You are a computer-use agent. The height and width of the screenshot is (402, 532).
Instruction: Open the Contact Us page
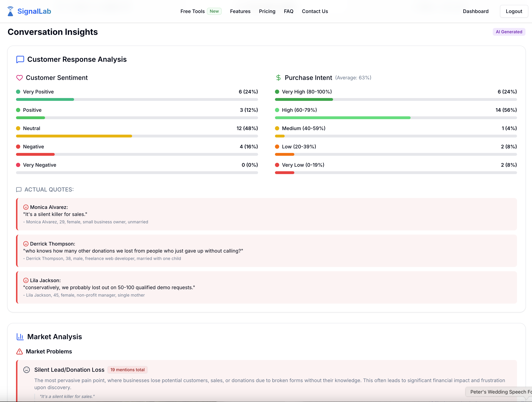coord(315,11)
